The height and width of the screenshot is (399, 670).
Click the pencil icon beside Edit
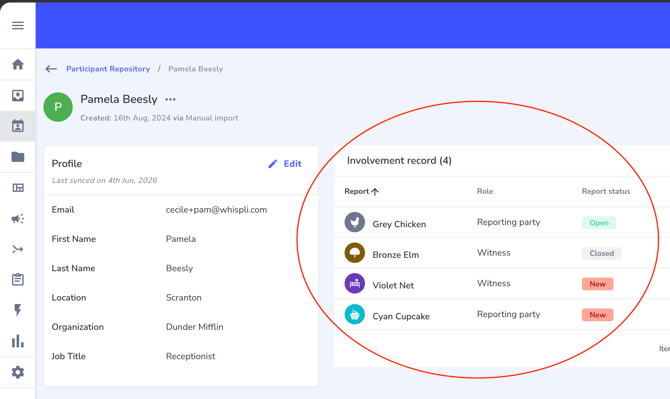[273, 164]
